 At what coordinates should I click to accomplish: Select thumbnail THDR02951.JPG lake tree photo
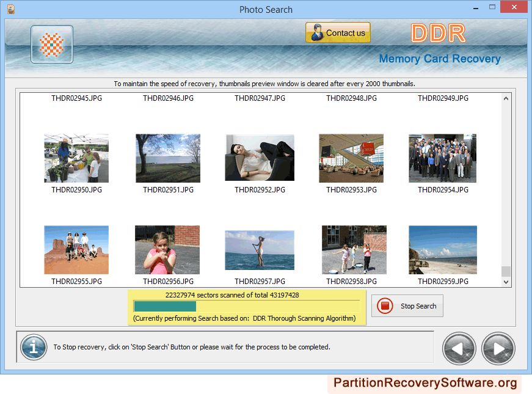(x=168, y=158)
